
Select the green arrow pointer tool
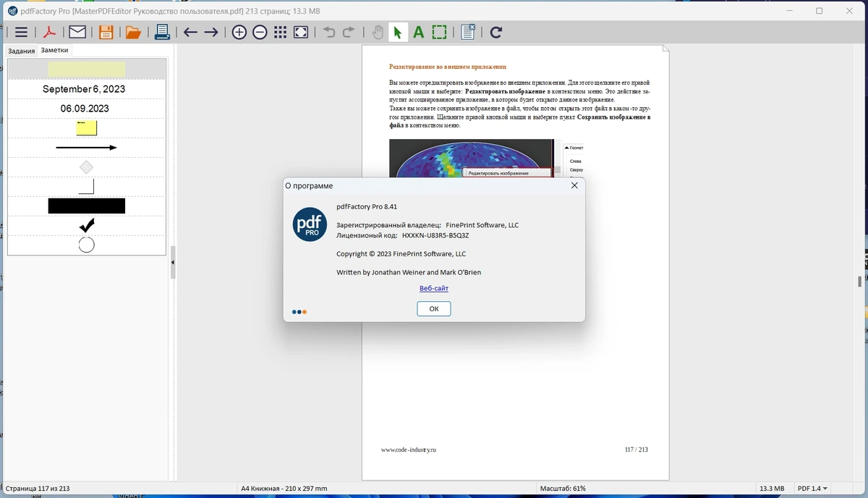(x=397, y=32)
